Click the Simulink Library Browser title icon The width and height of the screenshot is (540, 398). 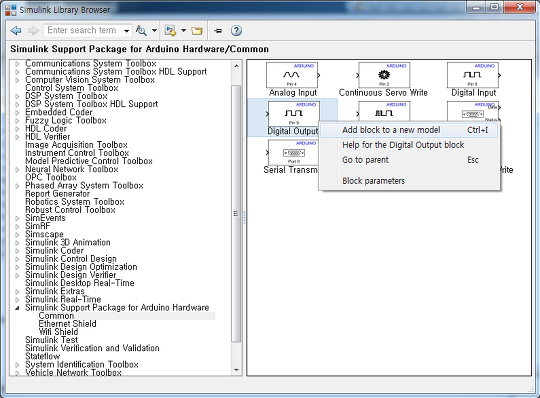11,10
